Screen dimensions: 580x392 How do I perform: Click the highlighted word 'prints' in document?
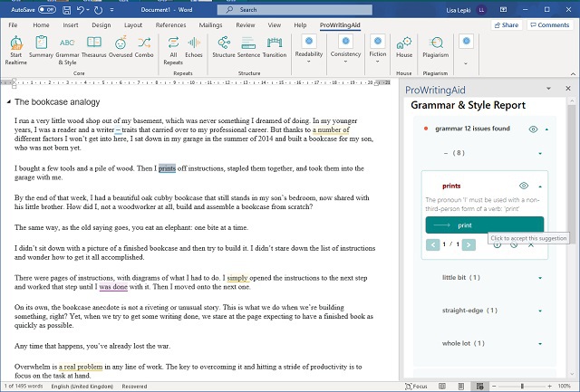click(167, 168)
